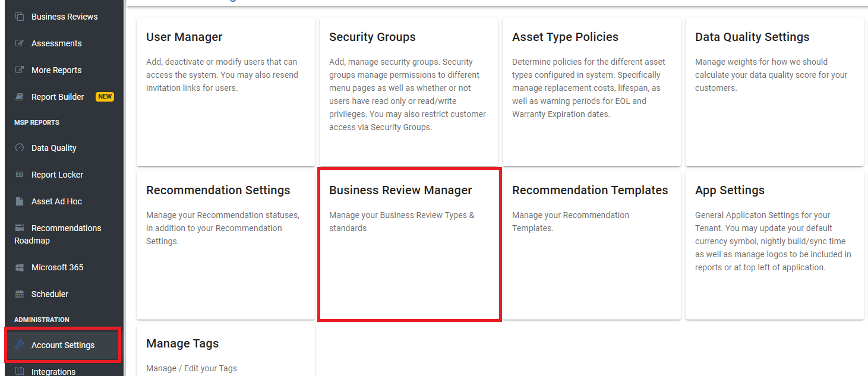Screen dimensions: 868x376
Task: Click the Asset Ad Hoc file icon
Action: [20, 201]
